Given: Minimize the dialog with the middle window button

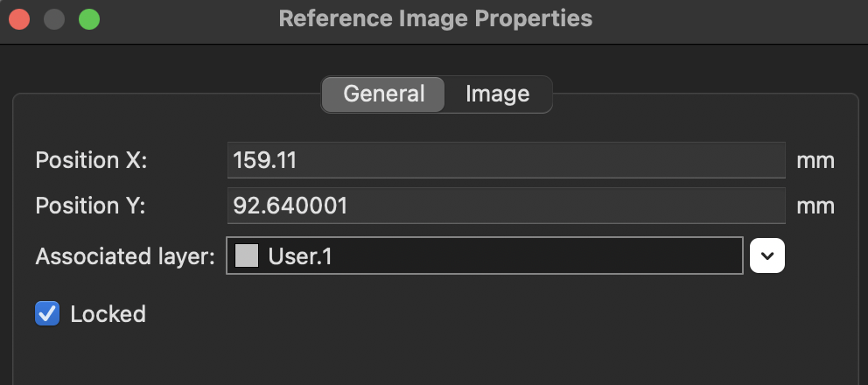Looking at the screenshot, I should [x=54, y=18].
